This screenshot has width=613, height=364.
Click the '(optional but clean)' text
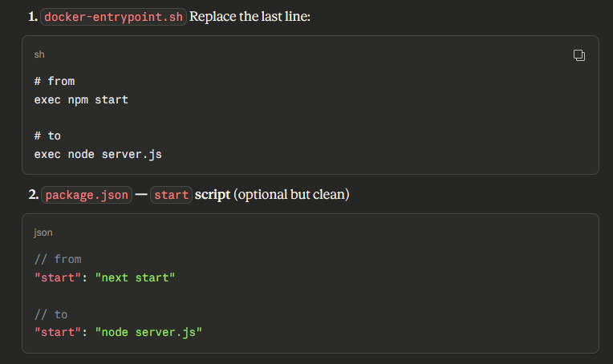tap(291, 195)
